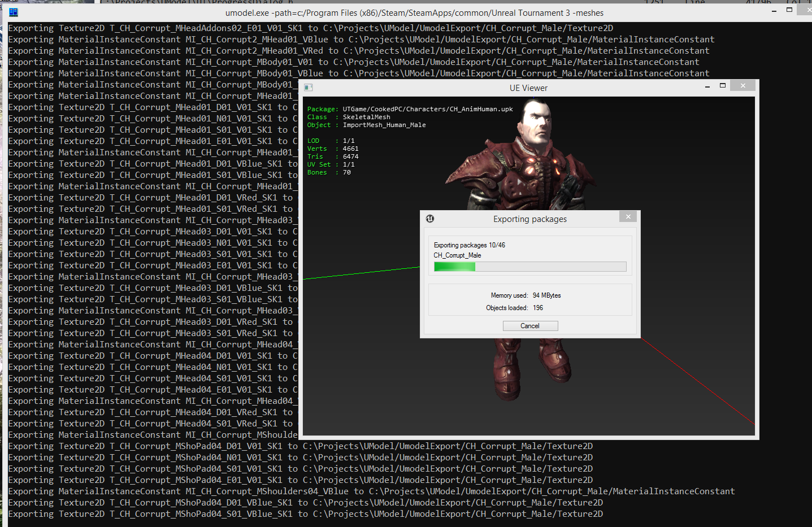Screen dimensions: 812x527
Task: Maximize the UE Viewer window
Action: 722,86
